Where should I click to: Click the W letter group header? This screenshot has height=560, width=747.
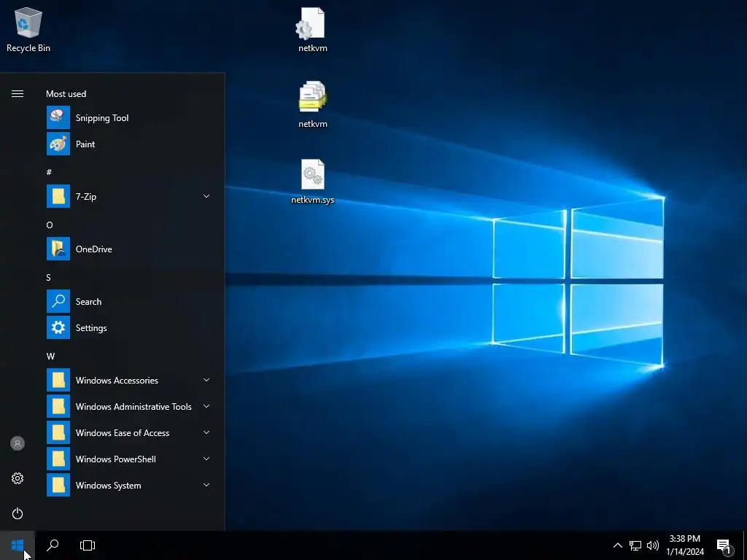point(50,356)
